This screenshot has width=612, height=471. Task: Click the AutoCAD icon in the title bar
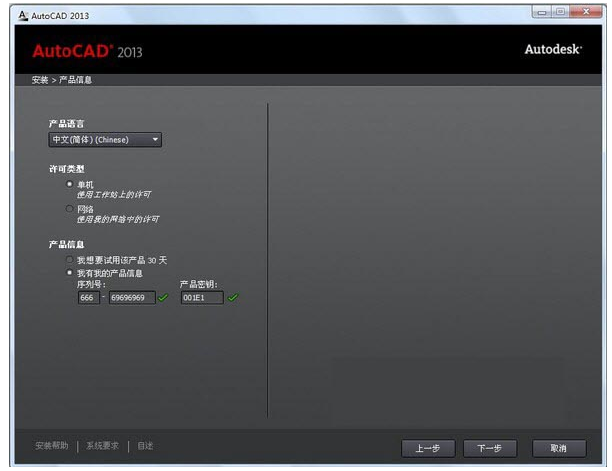pos(23,15)
